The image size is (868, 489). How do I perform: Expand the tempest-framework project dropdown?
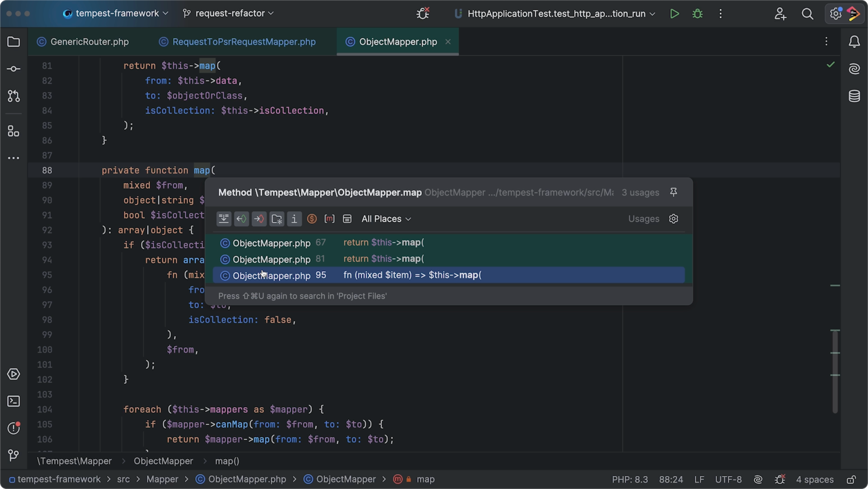click(x=116, y=13)
